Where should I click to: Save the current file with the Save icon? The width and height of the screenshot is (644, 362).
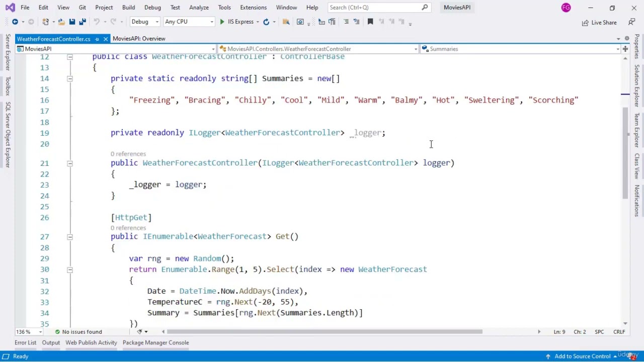72,22
